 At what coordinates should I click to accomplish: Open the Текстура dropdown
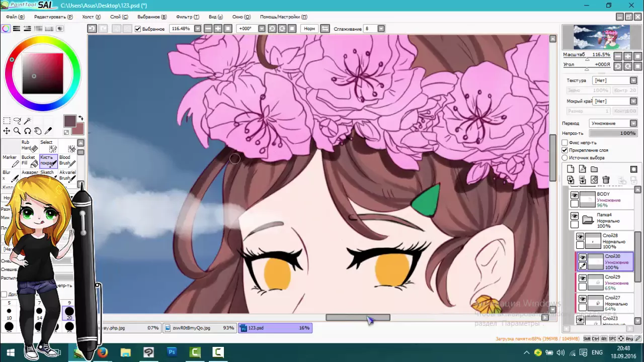[x=633, y=80]
